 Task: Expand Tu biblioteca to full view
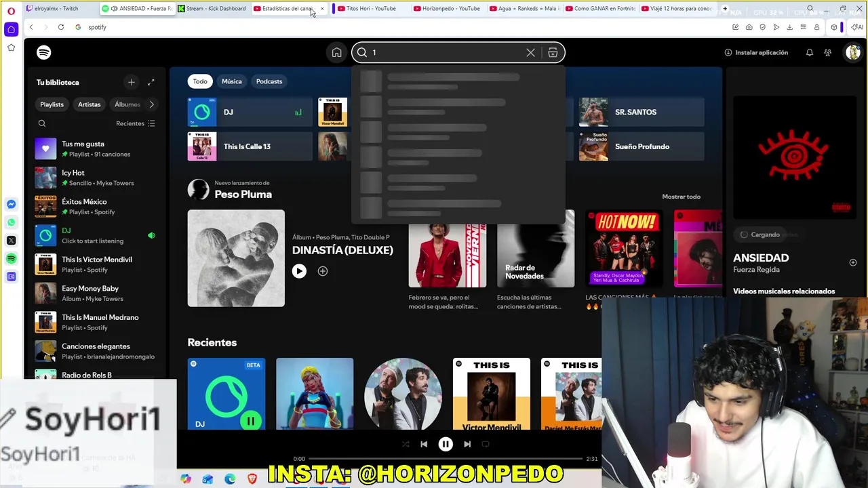(151, 82)
